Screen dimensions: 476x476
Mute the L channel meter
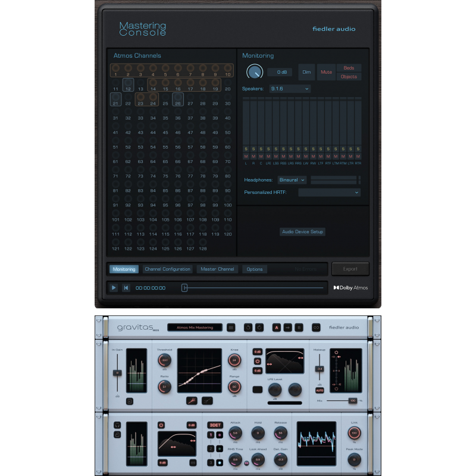(x=246, y=156)
